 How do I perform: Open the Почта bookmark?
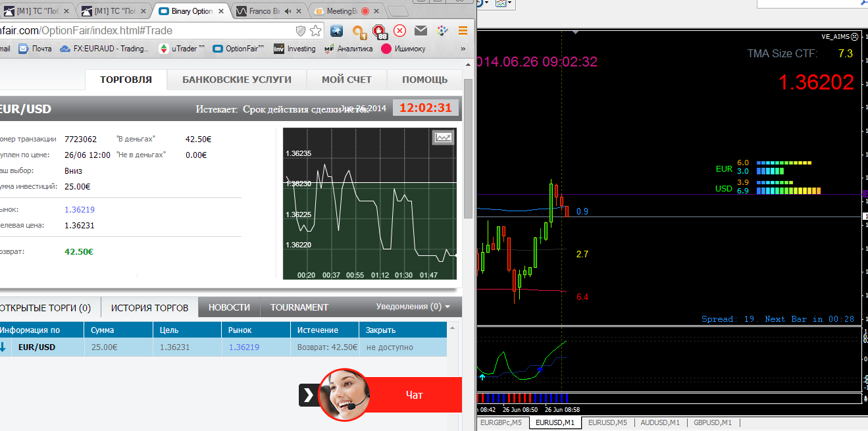click(36, 49)
